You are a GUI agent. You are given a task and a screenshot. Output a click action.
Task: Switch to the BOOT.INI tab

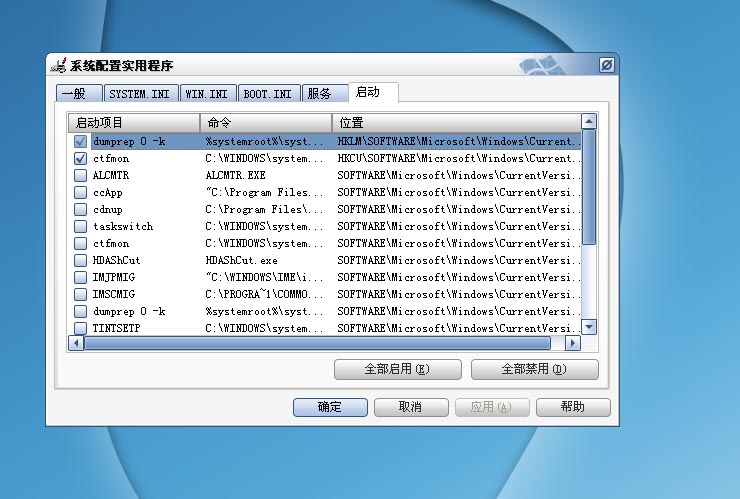[269, 93]
